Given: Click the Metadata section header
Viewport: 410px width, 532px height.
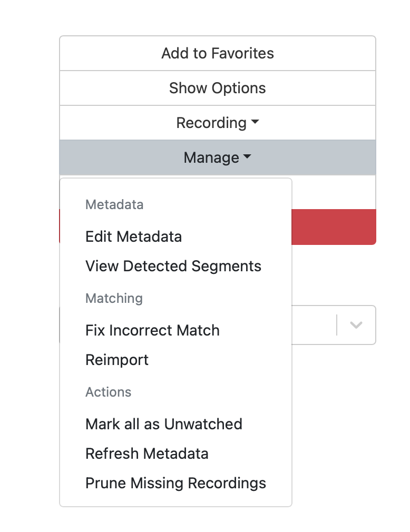Looking at the screenshot, I should click(114, 204).
